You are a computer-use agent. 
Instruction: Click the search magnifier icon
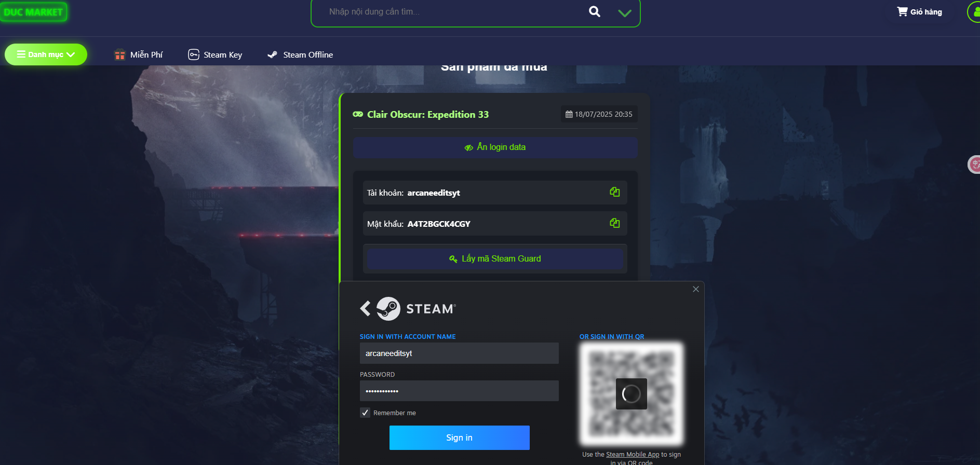[595, 11]
